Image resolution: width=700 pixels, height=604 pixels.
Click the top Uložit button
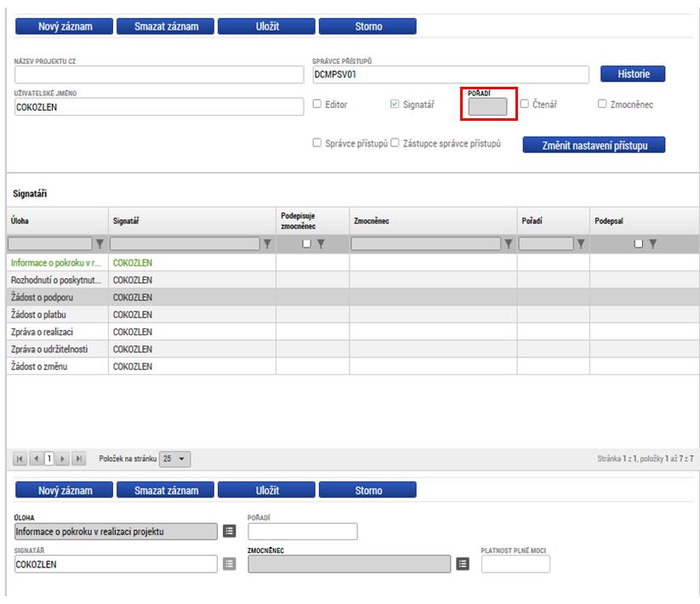point(266,26)
